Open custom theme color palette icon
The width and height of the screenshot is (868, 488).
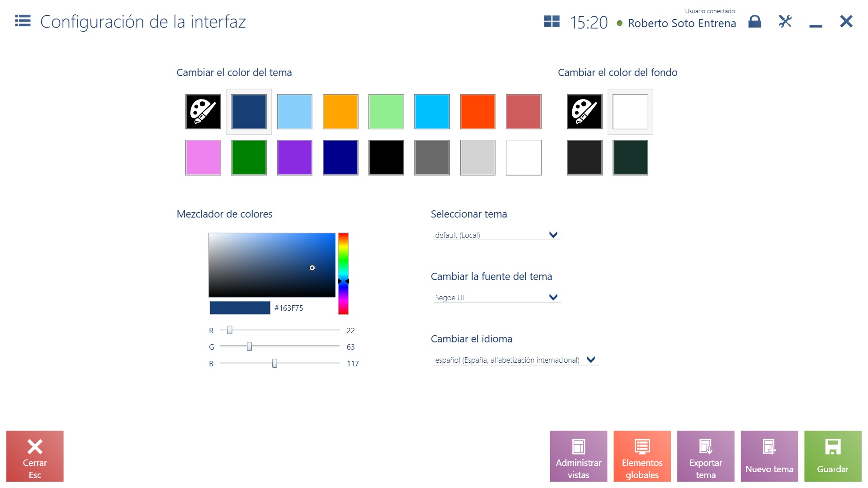203,112
